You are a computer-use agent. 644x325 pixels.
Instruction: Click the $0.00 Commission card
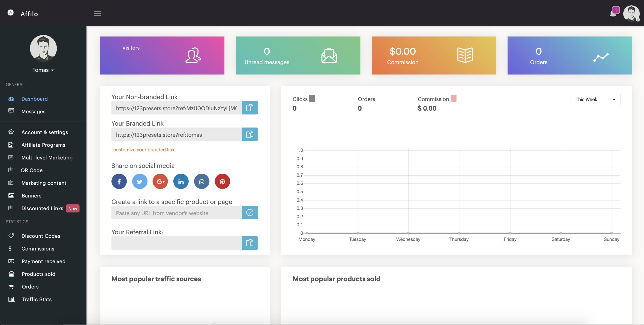[x=434, y=56]
